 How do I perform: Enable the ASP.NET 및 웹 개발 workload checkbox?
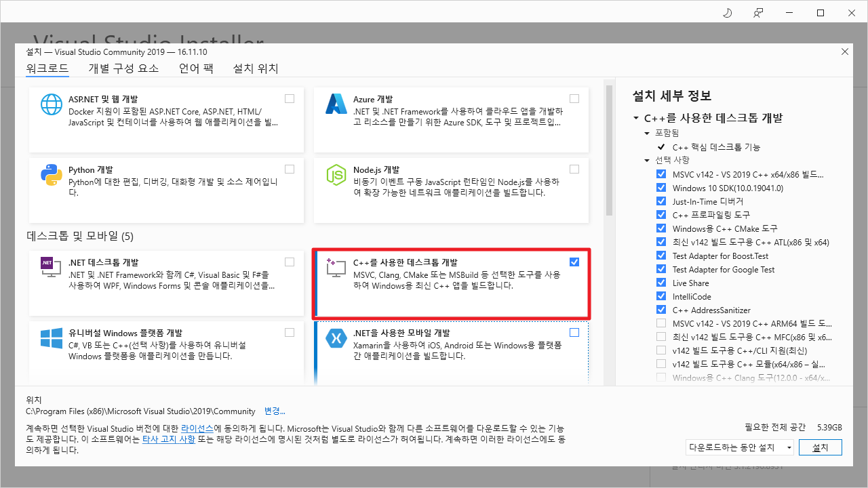coord(290,98)
